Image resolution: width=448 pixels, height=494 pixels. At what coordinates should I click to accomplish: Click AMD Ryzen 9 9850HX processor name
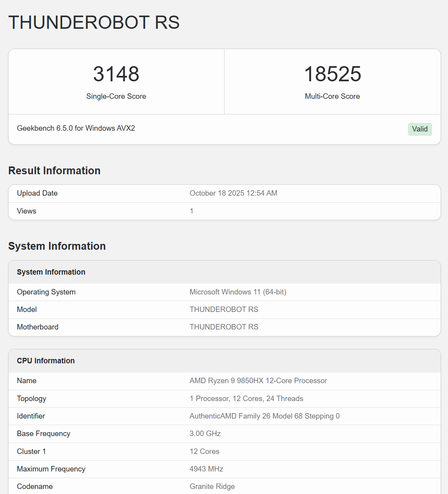coord(258,381)
